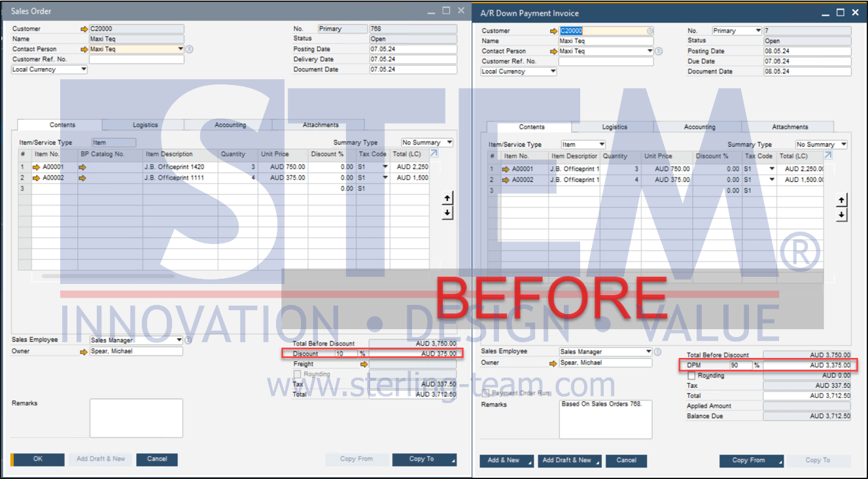Click Cancel button in Sales Order

tap(157, 459)
